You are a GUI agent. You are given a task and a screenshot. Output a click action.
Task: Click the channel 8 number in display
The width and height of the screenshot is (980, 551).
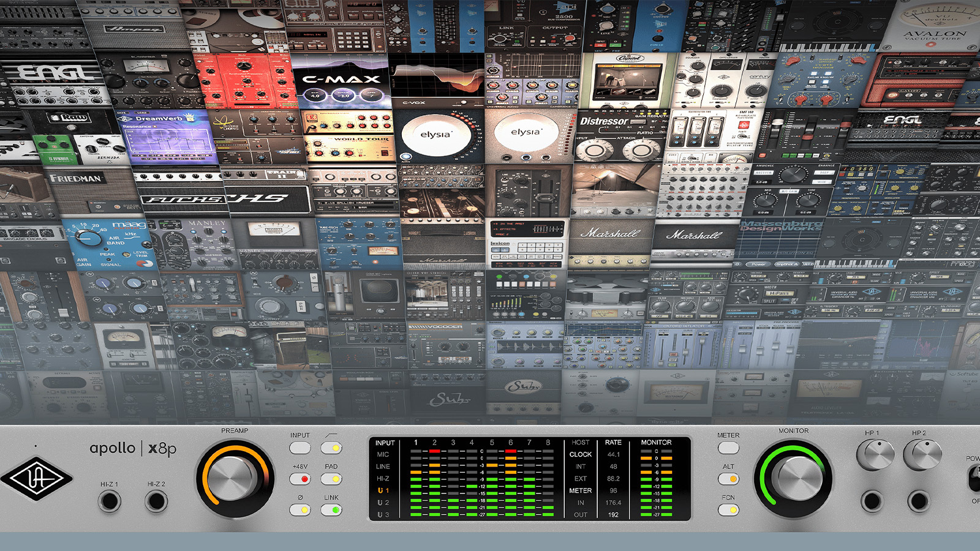[x=548, y=442]
